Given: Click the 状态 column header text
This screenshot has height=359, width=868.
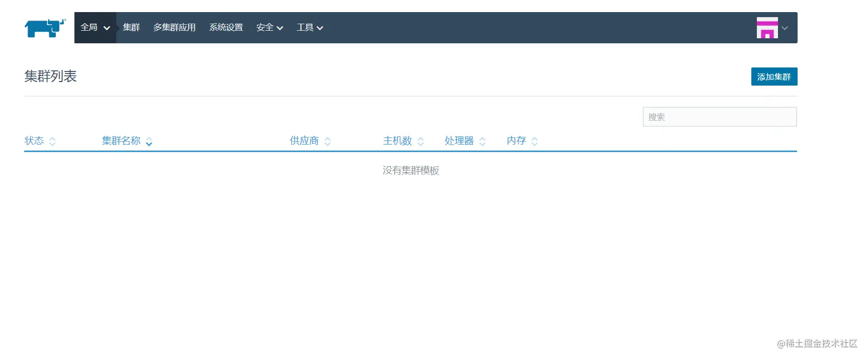Looking at the screenshot, I should coord(34,141).
